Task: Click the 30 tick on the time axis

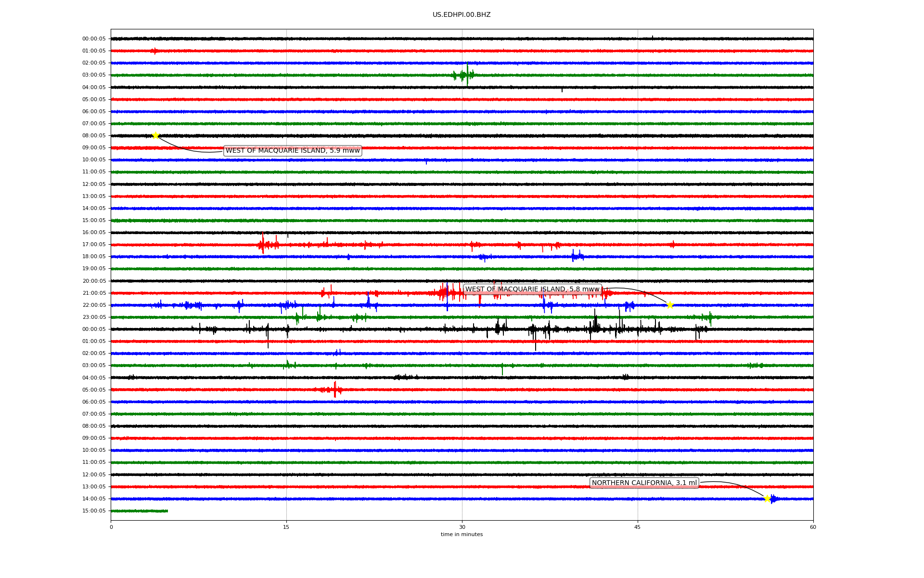Action: [x=462, y=527]
